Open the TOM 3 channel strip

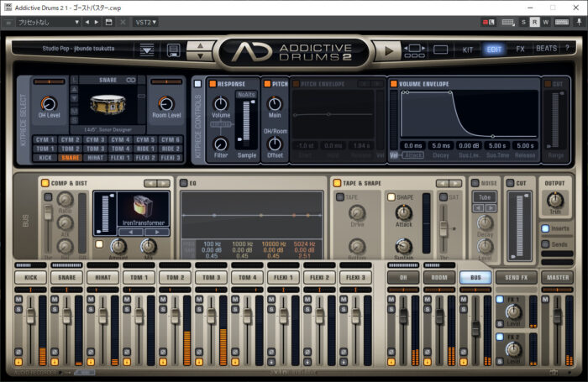(211, 277)
